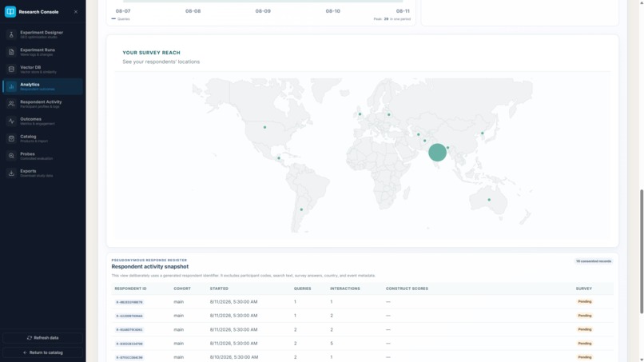Click the '08-10' chart axis label
This screenshot has width=644, height=362.
[x=332, y=11]
